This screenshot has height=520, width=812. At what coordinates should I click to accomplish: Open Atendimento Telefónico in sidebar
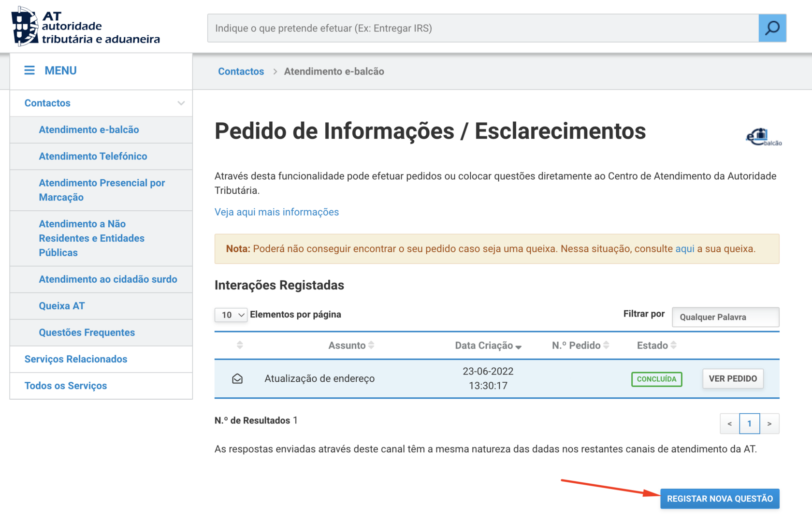tap(93, 156)
